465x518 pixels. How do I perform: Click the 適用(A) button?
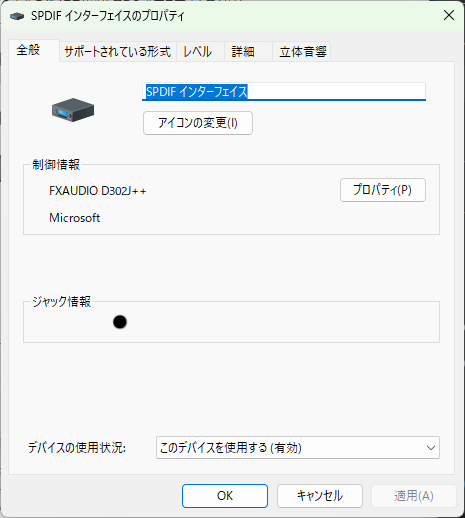coord(414,496)
